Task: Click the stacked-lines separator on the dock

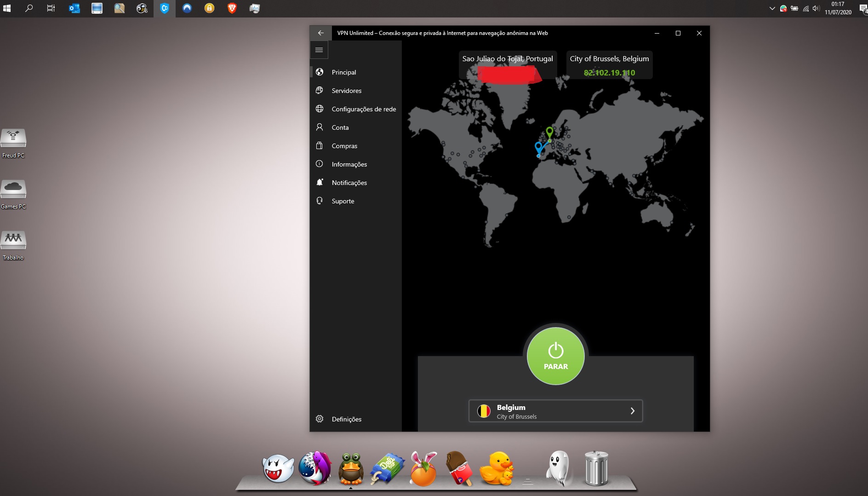Action: (528, 481)
